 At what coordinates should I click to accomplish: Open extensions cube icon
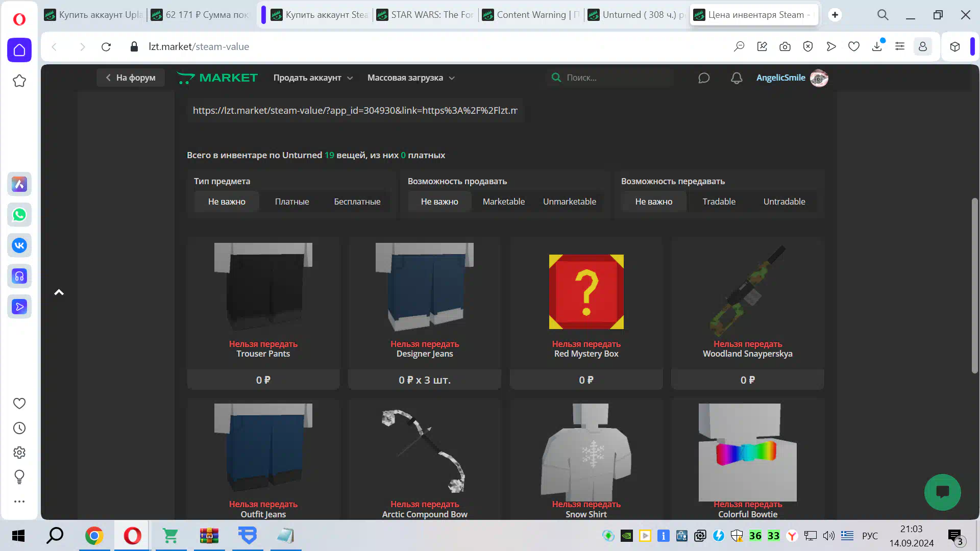[955, 47]
